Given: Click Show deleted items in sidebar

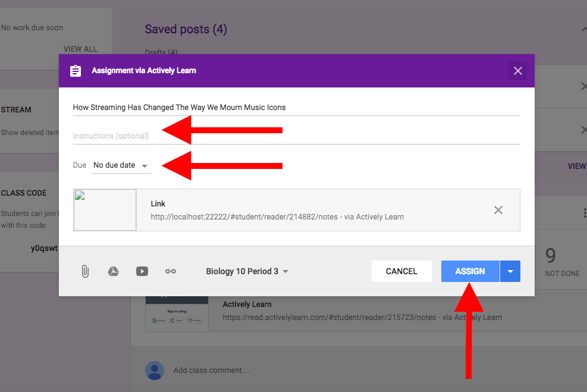Looking at the screenshot, I should (30, 133).
